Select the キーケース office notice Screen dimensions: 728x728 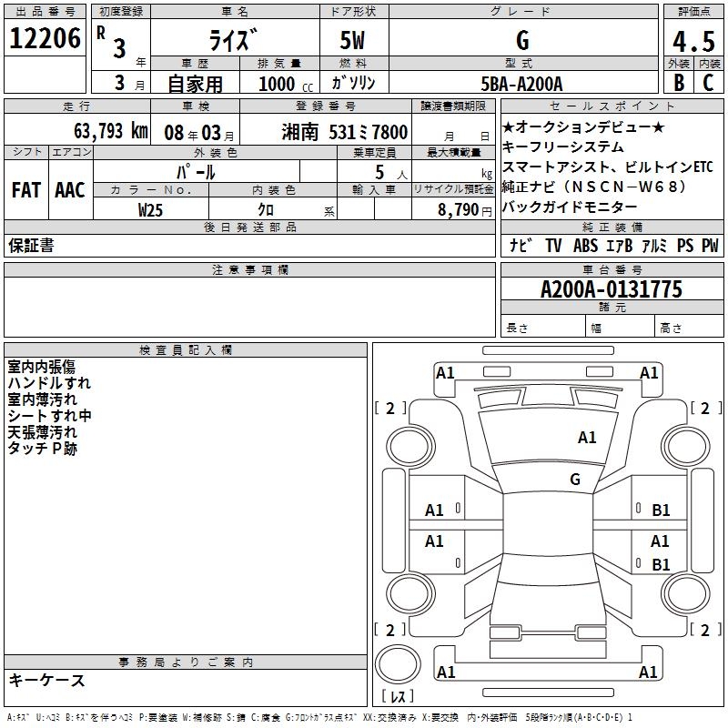[46, 680]
